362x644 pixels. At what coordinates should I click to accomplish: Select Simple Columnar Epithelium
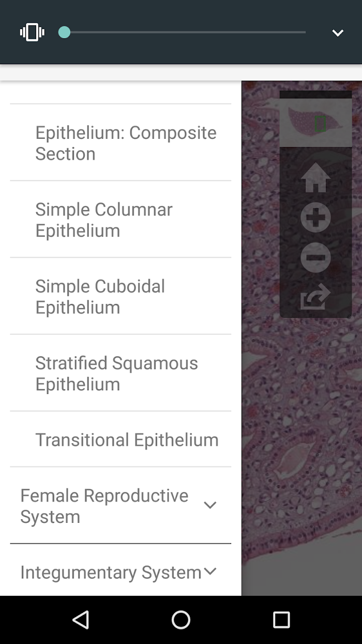[120, 219]
